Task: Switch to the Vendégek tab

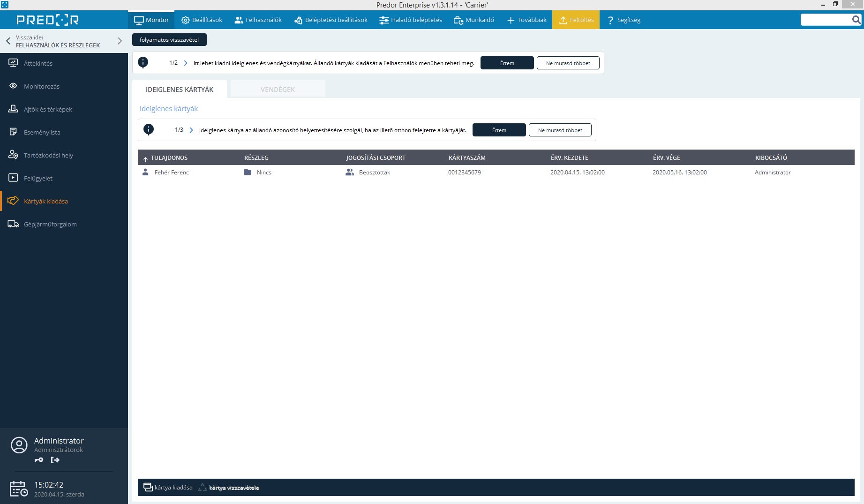Action: click(278, 89)
